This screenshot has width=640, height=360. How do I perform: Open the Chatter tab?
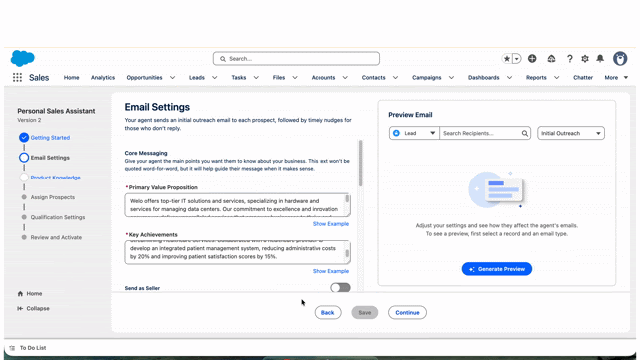tap(583, 78)
